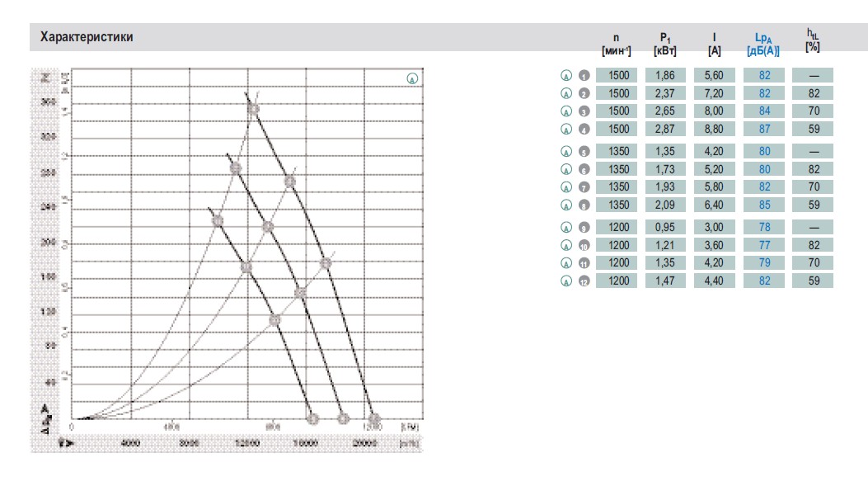Screen dimensions: 868x486
Task: Click the n [мин-1] column header
Action: [616, 45]
